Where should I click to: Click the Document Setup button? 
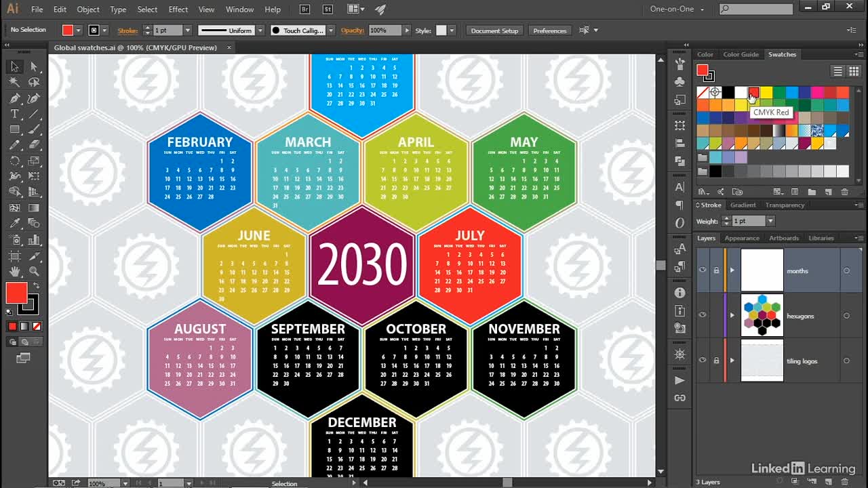click(494, 30)
